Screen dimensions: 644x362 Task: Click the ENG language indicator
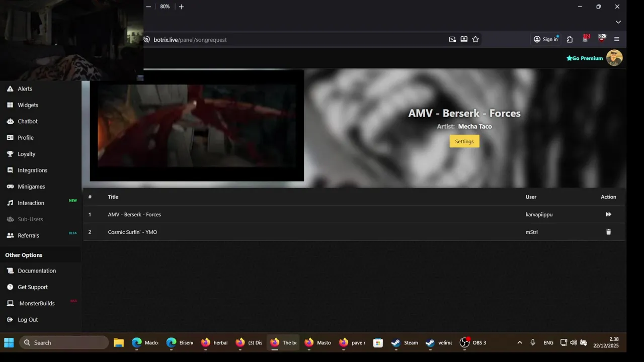pos(548,343)
